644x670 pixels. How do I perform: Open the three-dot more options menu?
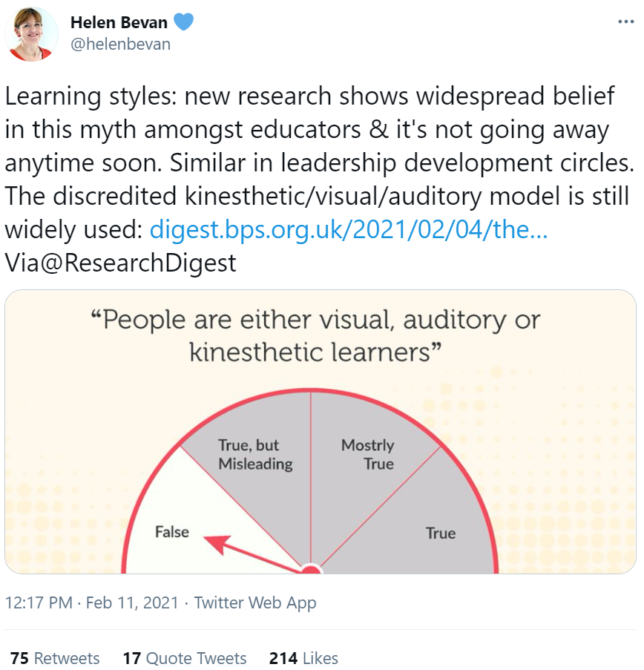pyautogui.click(x=625, y=22)
